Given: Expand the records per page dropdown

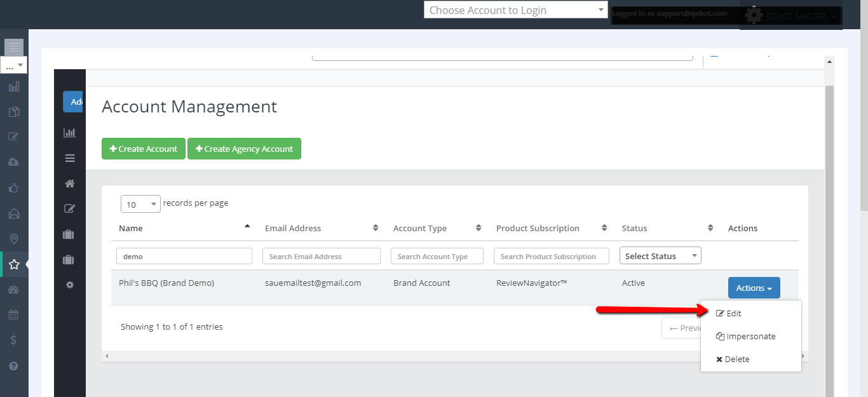Looking at the screenshot, I should [x=140, y=204].
